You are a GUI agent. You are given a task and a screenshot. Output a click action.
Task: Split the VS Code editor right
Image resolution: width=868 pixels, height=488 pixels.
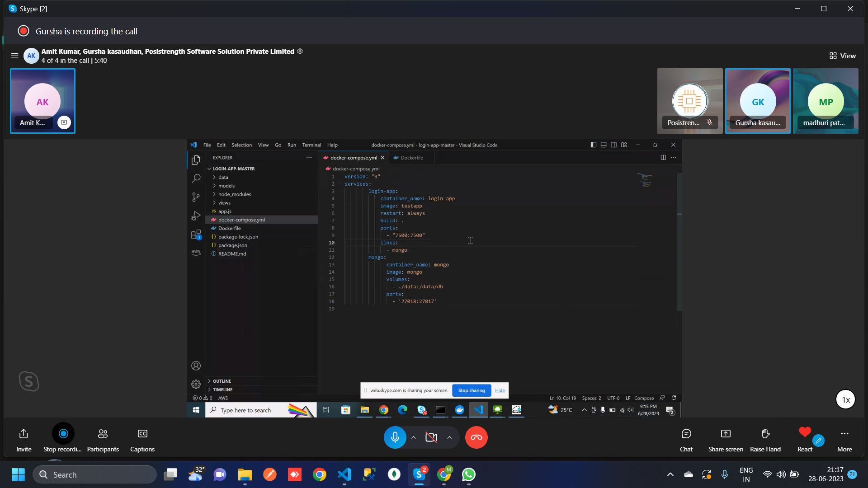[663, 158]
